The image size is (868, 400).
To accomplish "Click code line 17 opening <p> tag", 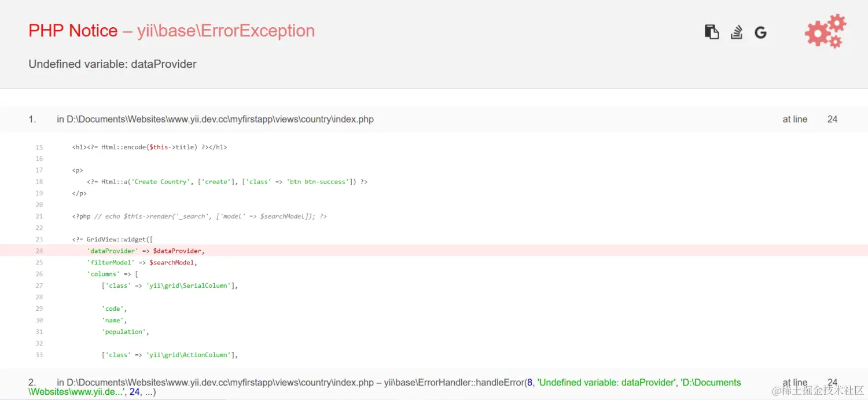I will pyautogui.click(x=78, y=170).
